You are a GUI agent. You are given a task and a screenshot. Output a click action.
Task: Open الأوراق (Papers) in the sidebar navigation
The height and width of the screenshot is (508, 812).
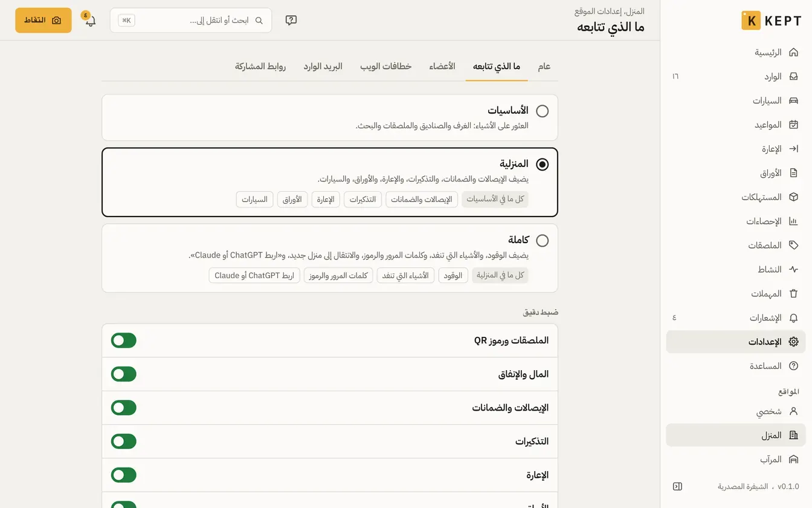point(736,173)
